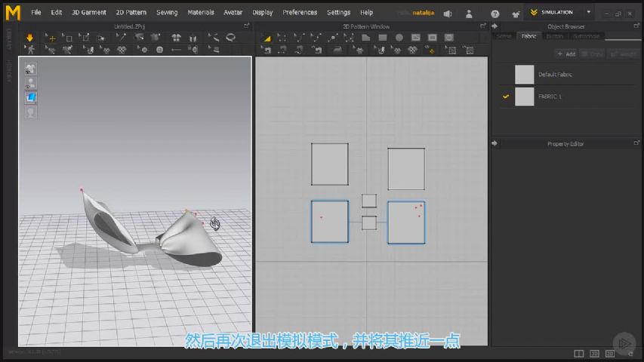Click the highlighted yellow texture transform icon
The image size is (644, 362).
[x=431, y=50]
